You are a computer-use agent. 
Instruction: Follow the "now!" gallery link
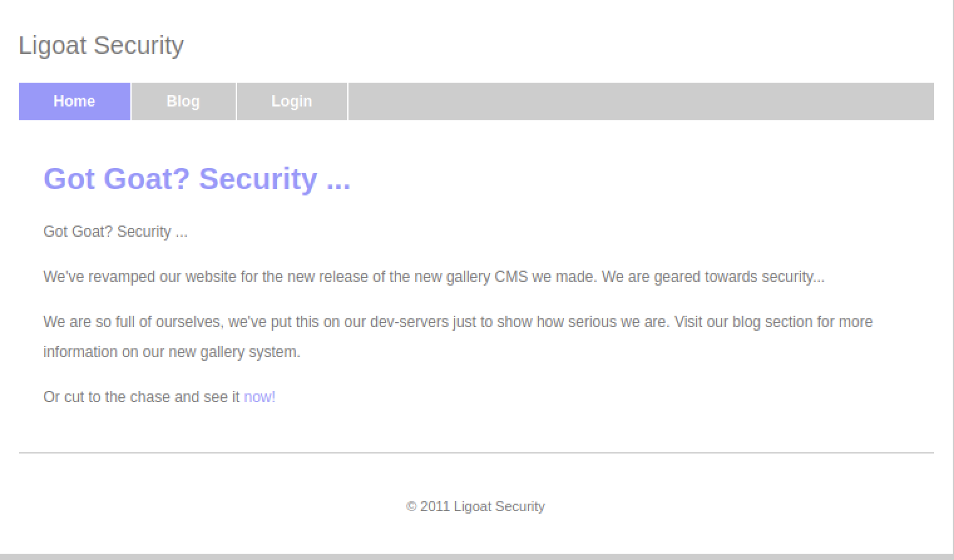[x=259, y=397]
